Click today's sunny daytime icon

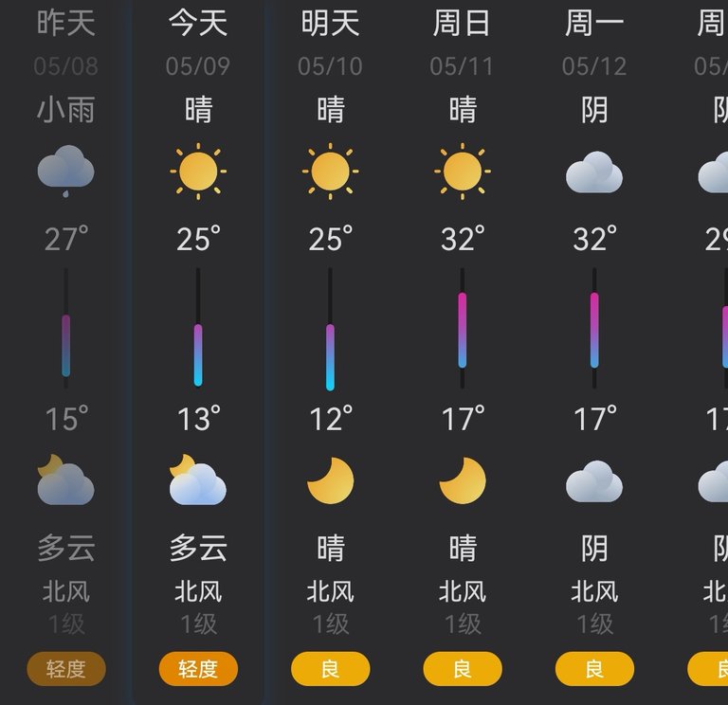pyautogui.click(x=198, y=172)
